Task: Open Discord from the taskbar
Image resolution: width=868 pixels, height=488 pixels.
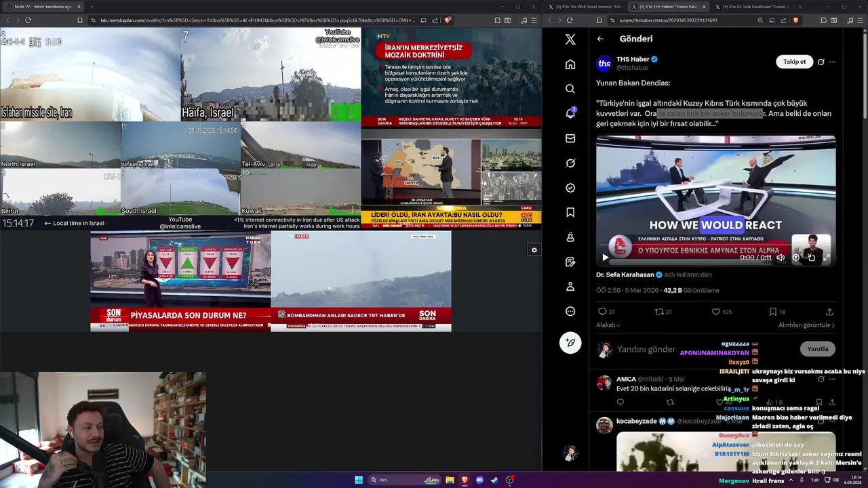Action: pos(479,480)
